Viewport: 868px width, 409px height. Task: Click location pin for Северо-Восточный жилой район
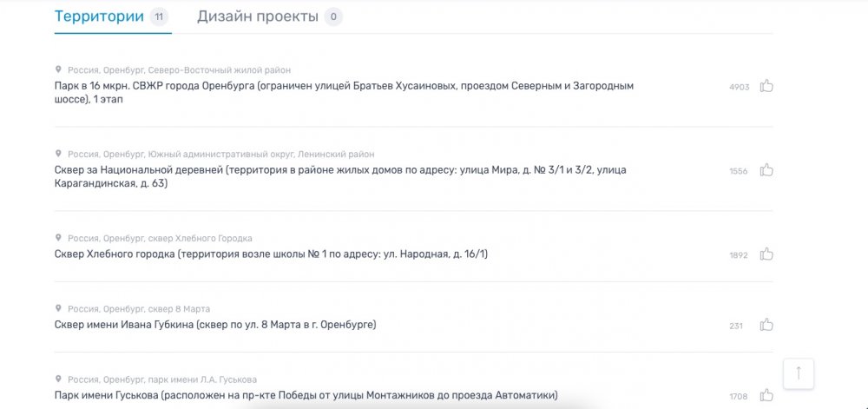[x=59, y=69]
